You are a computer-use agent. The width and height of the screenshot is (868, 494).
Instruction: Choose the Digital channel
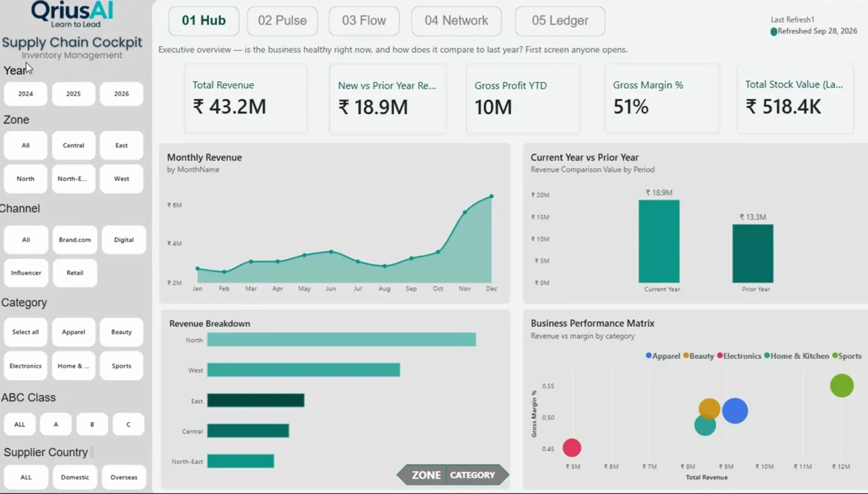[x=123, y=240]
